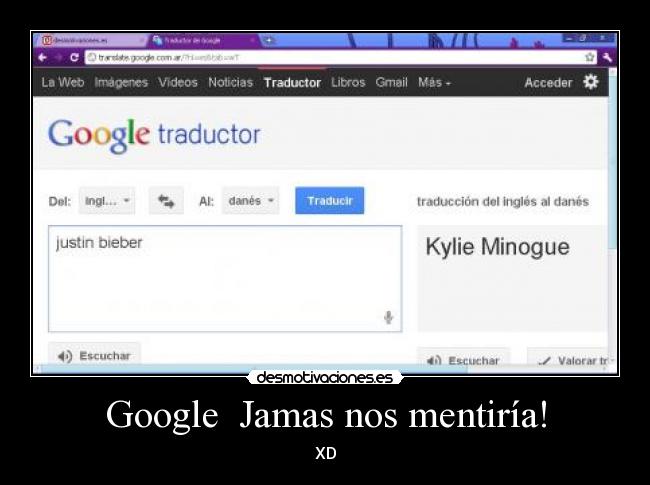Open target language dropdown danés

coord(250,201)
